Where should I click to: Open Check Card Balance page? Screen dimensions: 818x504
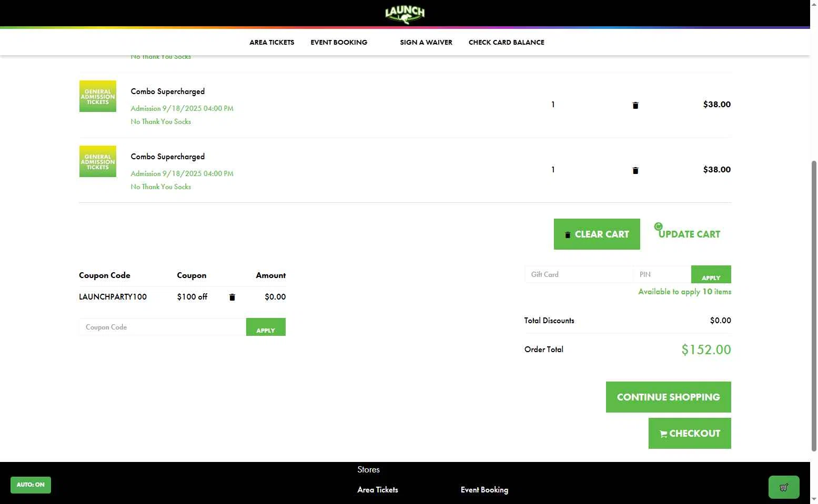point(506,43)
